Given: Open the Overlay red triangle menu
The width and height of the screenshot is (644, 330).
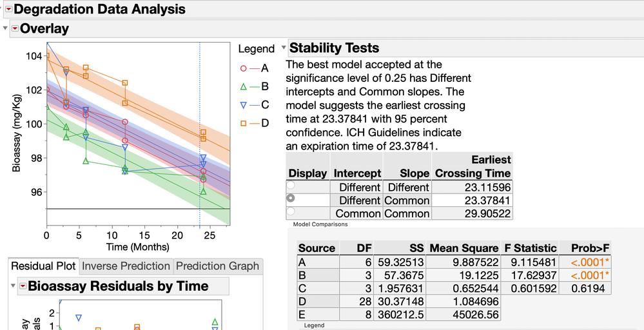Looking at the screenshot, I should tap(15, 29).
